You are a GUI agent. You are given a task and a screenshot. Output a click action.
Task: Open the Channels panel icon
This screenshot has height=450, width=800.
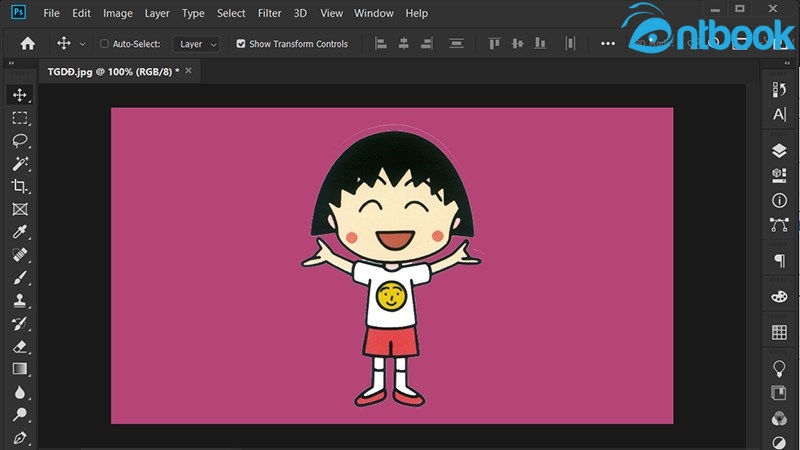[x=779, y=418]
